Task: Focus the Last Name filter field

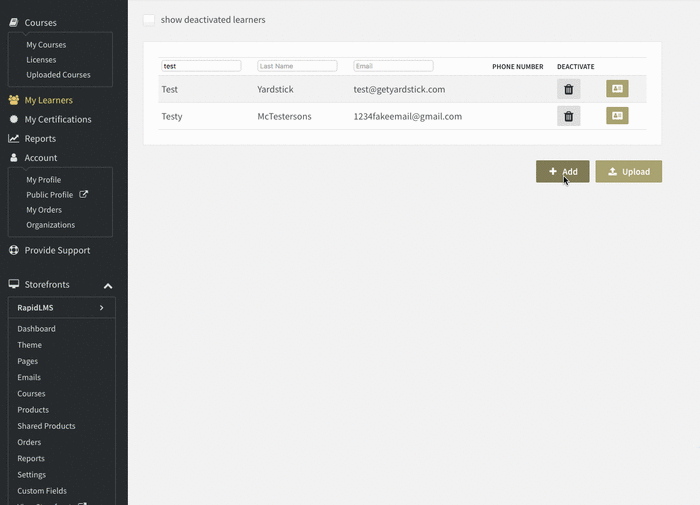Action: pos(297,66)
